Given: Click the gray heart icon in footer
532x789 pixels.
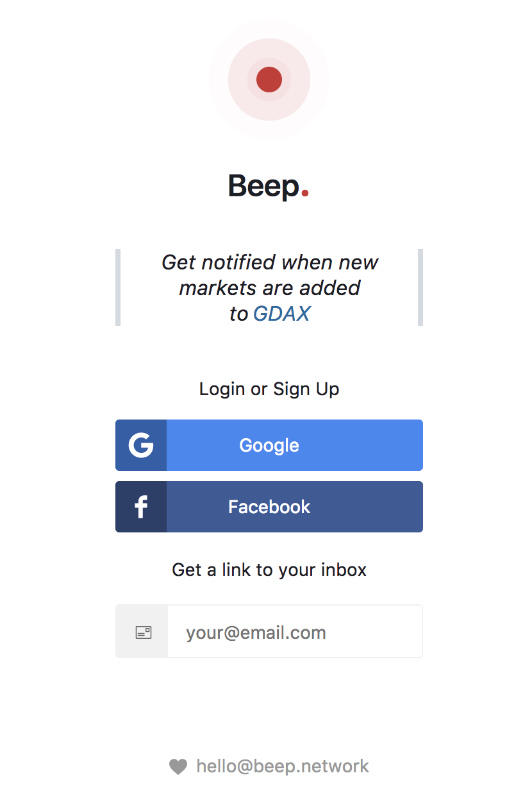Looking at the screenshot, I should tap(178, 766).
